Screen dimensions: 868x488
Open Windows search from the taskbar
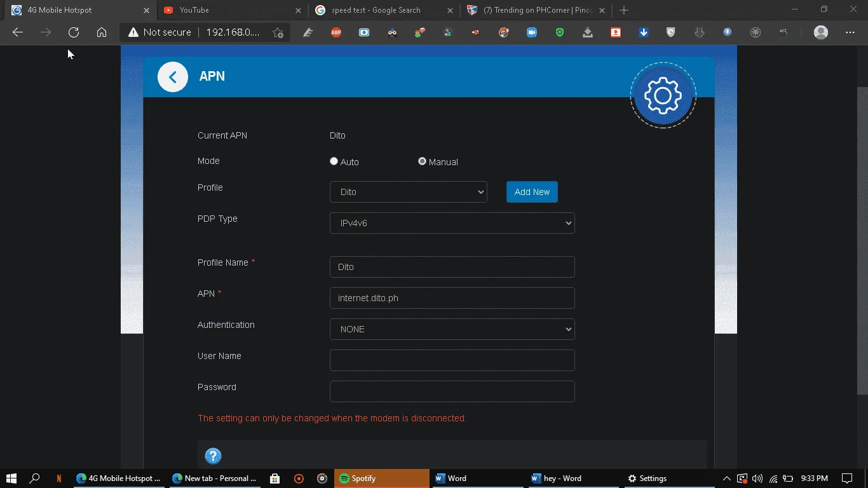click(x=35, y=478)
